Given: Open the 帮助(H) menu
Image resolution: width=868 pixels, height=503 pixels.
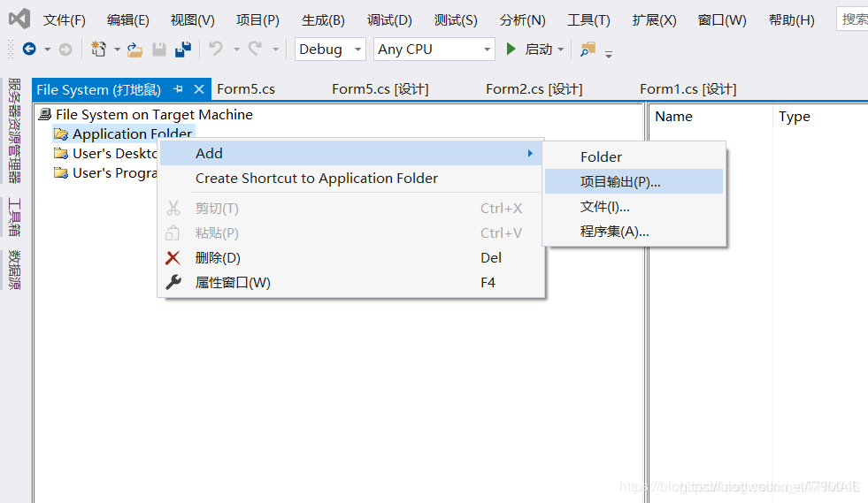Looking at the screenshot, I should [792, 20].
